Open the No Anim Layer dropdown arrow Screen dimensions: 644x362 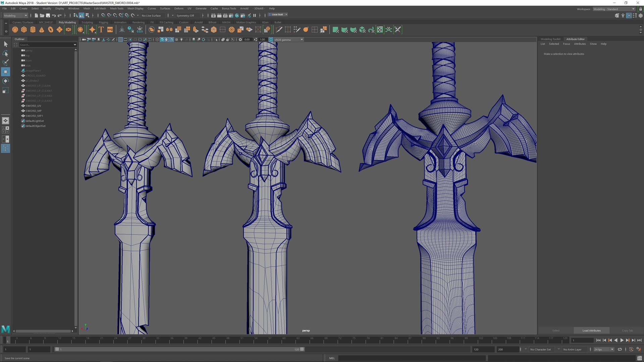pyautogui.click(x=558, y=349)
